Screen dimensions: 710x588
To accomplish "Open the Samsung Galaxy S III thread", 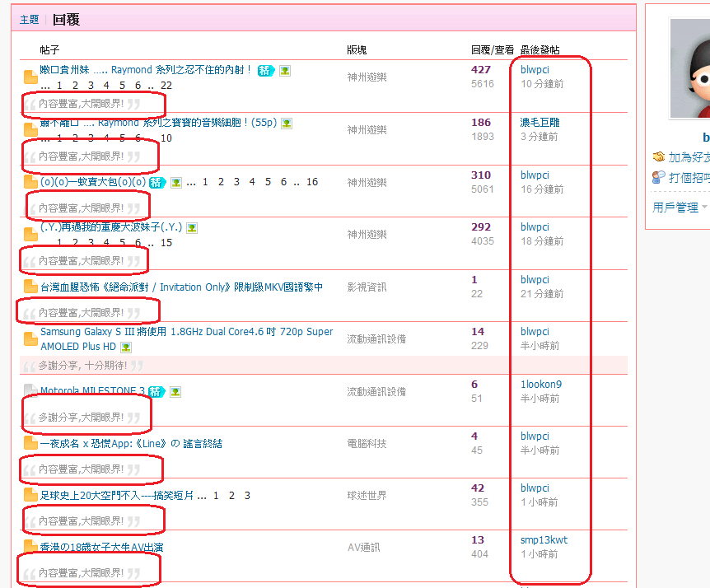I will click(186, 332).
